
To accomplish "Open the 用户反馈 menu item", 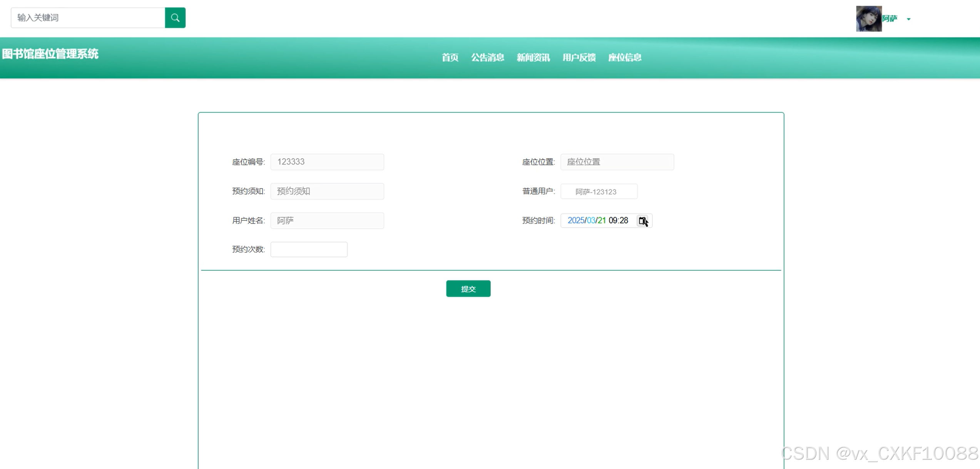I will click(x=579, y=57).
